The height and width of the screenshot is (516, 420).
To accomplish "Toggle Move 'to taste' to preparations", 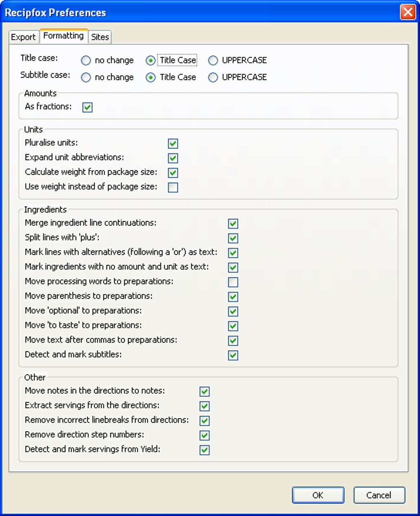I will [233, 326].
